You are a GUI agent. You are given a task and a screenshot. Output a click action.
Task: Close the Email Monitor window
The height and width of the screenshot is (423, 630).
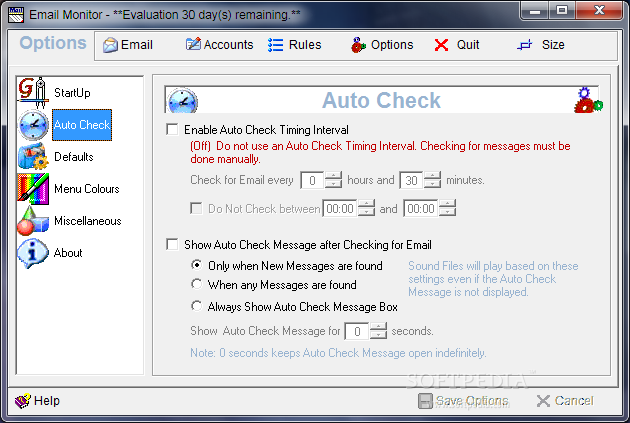pyautogui.click(x=599, y=10)
